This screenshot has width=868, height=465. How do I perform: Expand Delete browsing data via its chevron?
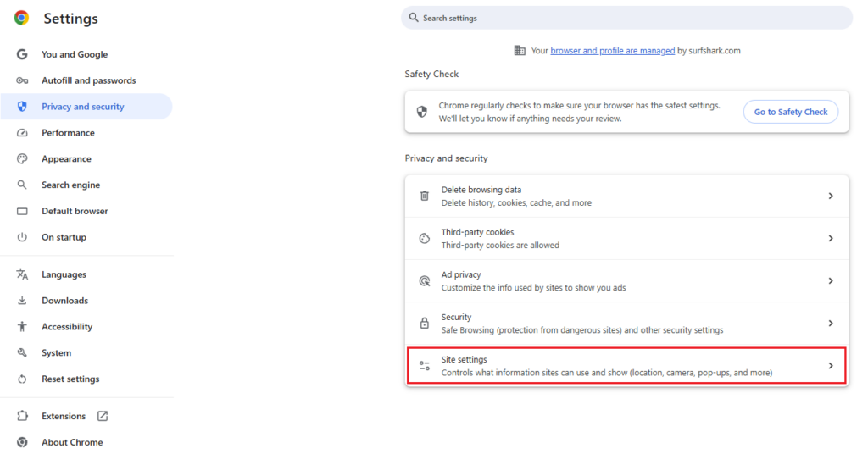(831, 196)
